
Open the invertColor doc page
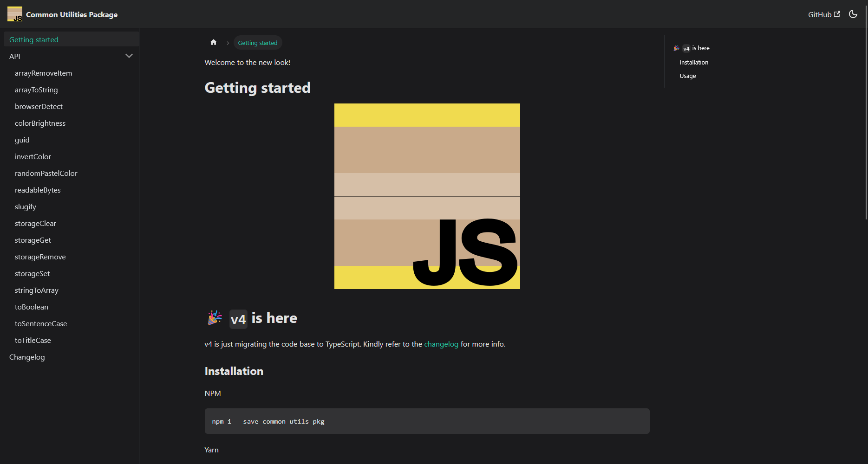(33, 156)
